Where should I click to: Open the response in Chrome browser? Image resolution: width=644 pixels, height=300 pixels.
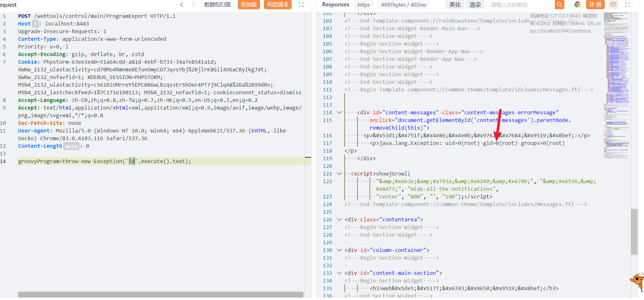[x=577, y=4]
